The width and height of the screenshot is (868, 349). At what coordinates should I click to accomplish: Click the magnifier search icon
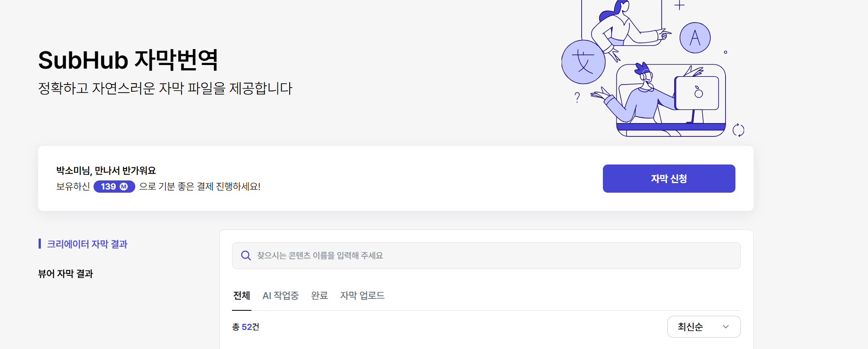tap(246, 255)
